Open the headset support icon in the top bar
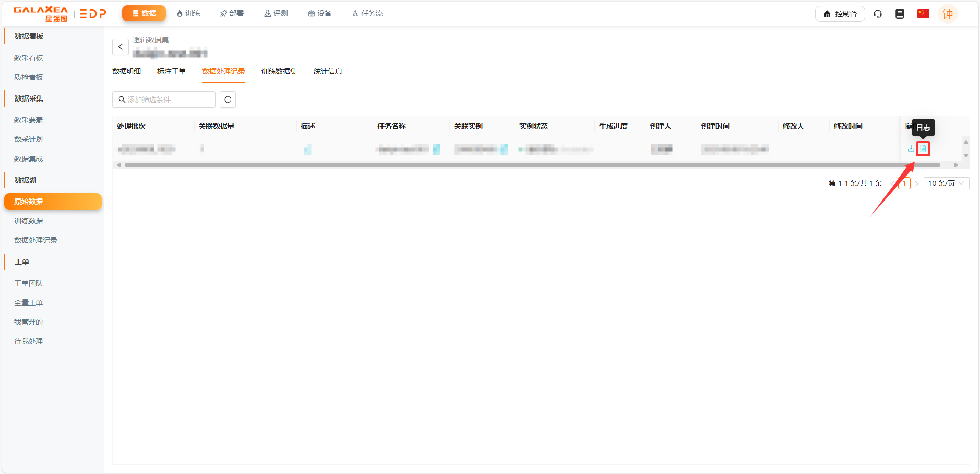The width and height of the screenshot is (980, 474). 878,14
